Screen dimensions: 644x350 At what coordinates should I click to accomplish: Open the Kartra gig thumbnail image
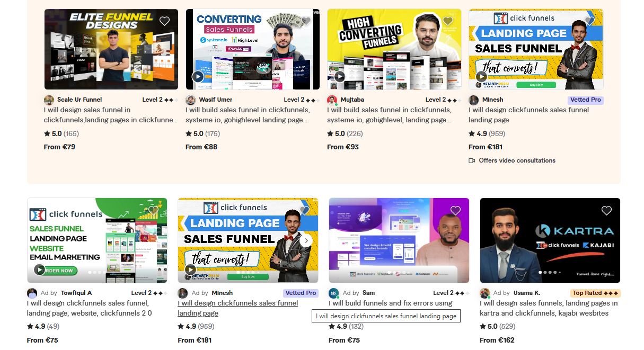[550, 240]
